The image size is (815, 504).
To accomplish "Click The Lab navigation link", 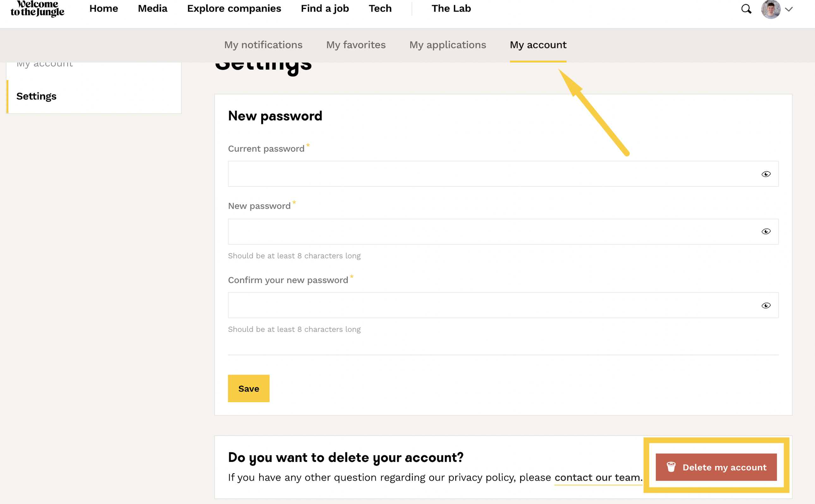I will (451, 8).
